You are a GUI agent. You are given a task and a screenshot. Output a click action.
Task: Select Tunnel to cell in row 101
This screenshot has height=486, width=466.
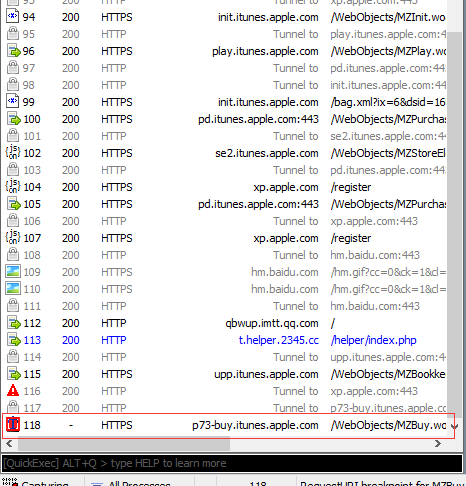(296, 136)
